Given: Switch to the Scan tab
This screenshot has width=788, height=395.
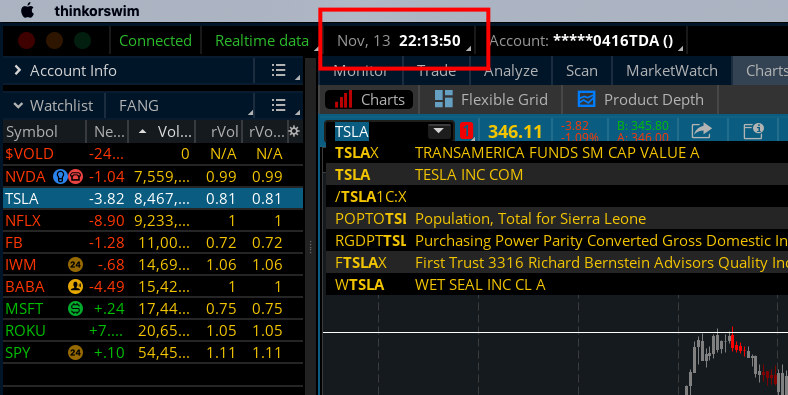Looking at the screenshot, I should click(581, 71).
